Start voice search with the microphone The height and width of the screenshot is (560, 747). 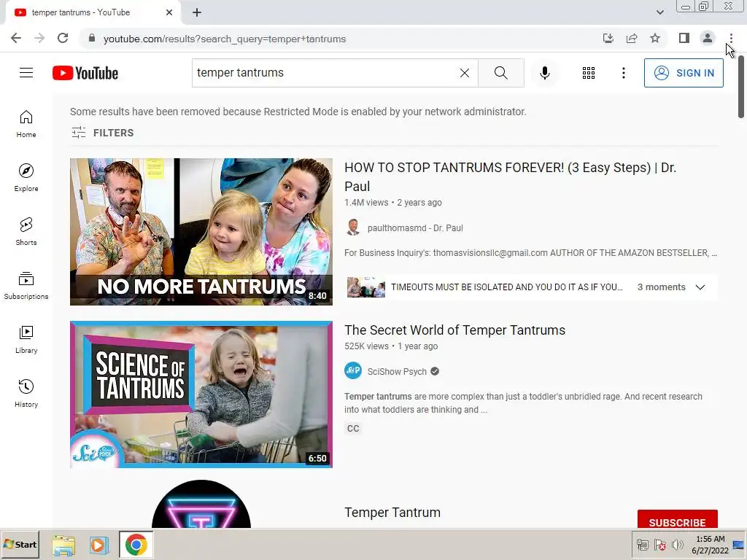click(544, 73)
